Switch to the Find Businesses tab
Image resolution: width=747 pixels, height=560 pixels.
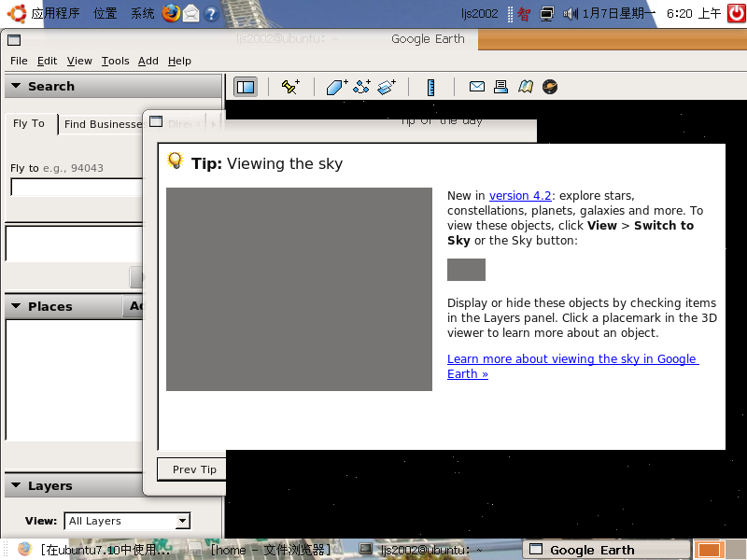click(x=103, y=123)
